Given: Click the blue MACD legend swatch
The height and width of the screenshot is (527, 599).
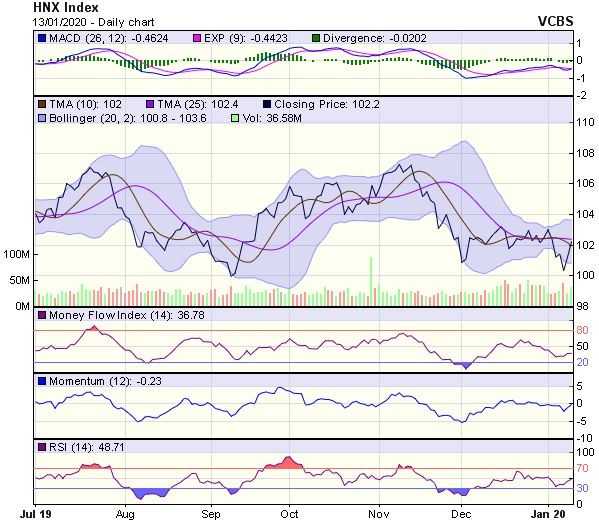Looking at the screenshot, I should (x=42, y=38).
